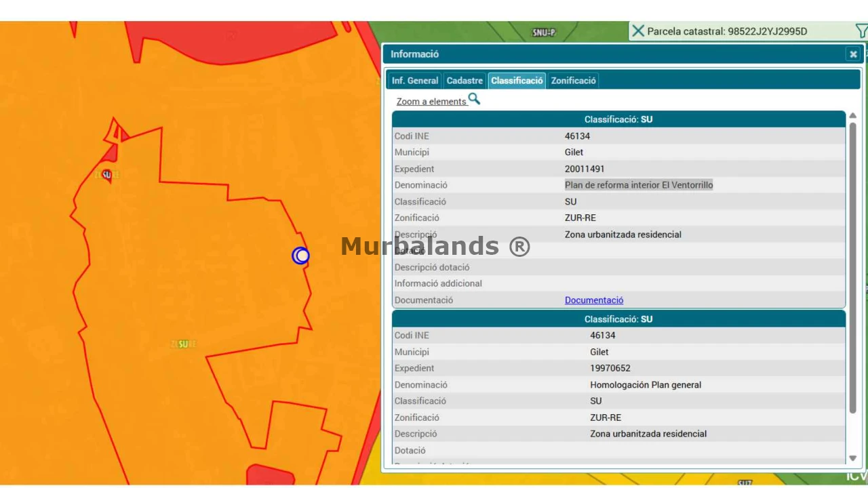
Task: Click the magnifier next to Zoom a elements
Action: pos(474,100)
